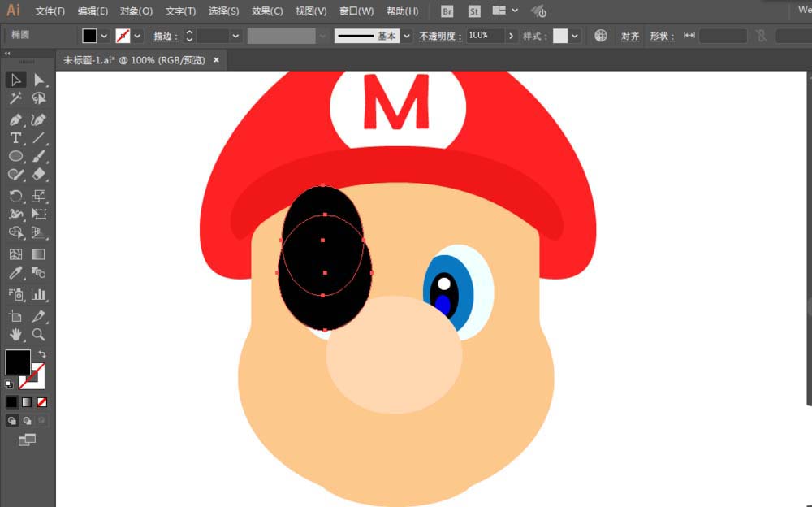Select the Rotate tool
Viewport: 812px width, 507px height.
pos(15,196)
